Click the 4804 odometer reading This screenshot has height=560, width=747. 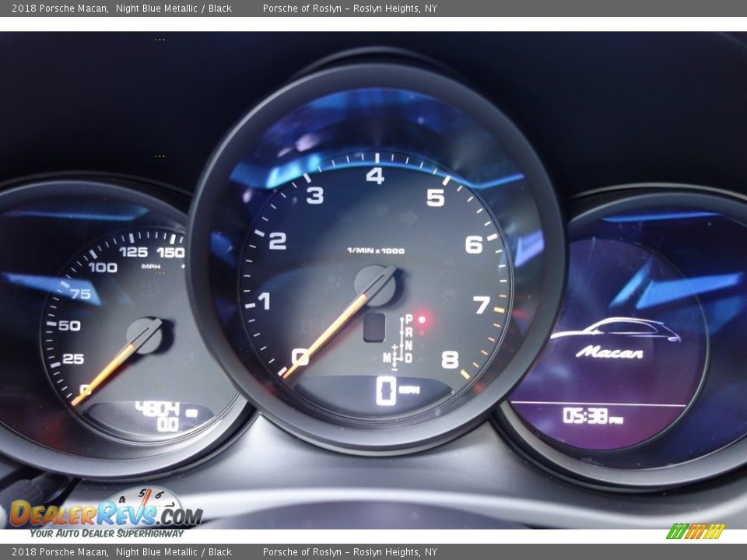click(158, 408)
